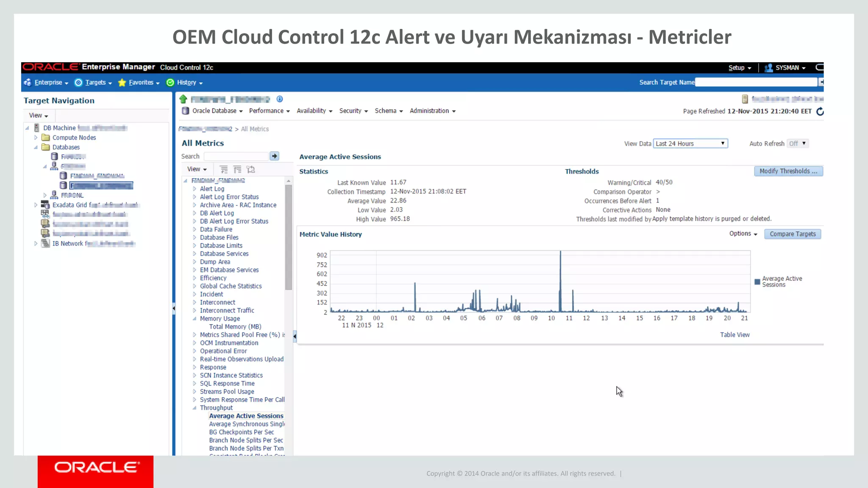Select the Global Cache Statistics group

tap(231, 286)
